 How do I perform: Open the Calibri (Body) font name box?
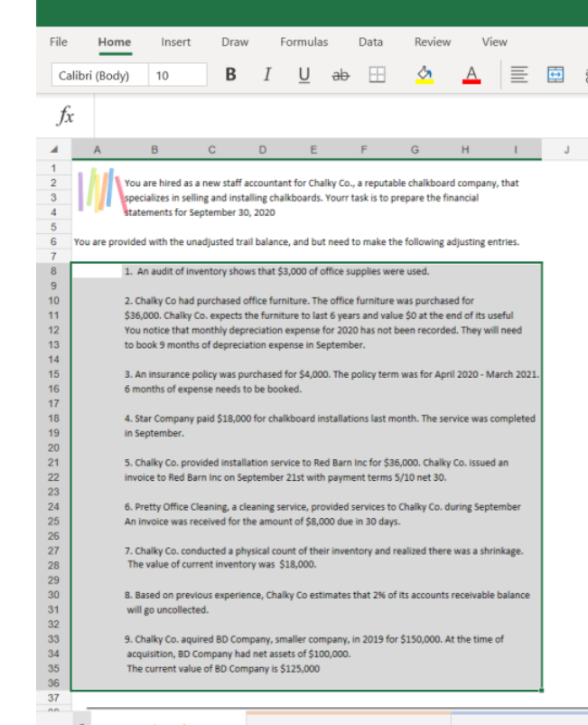(99, 75)
